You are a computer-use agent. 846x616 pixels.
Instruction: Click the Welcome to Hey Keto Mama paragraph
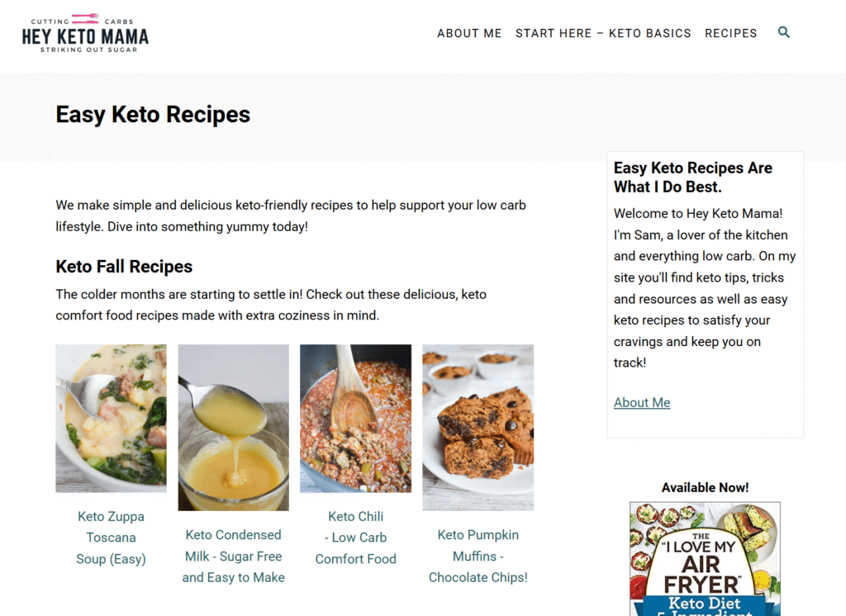[x=702, y=277]
